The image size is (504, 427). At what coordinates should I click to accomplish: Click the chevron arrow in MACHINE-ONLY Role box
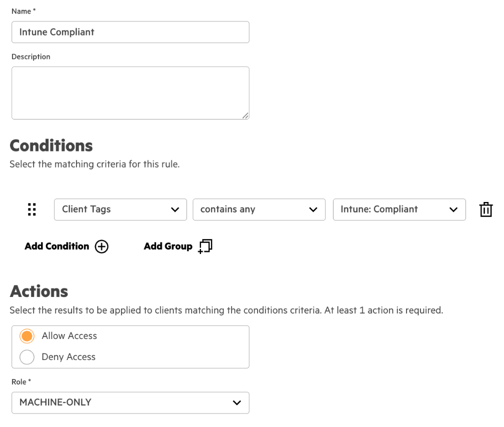(x=237, y=402)
